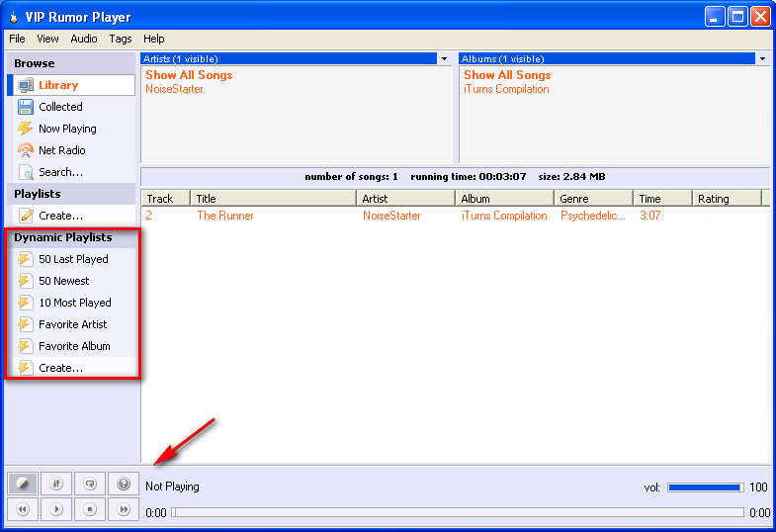Open the File menu
776x532 pixels.
pos(17,39)
